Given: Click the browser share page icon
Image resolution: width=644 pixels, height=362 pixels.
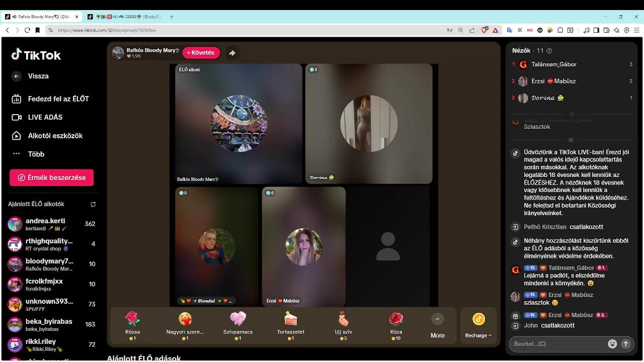Looking at the screenshot, I should coord(471,30).
